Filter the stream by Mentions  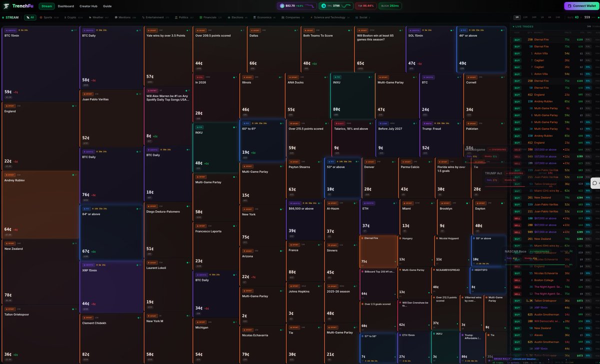[125, 17]
